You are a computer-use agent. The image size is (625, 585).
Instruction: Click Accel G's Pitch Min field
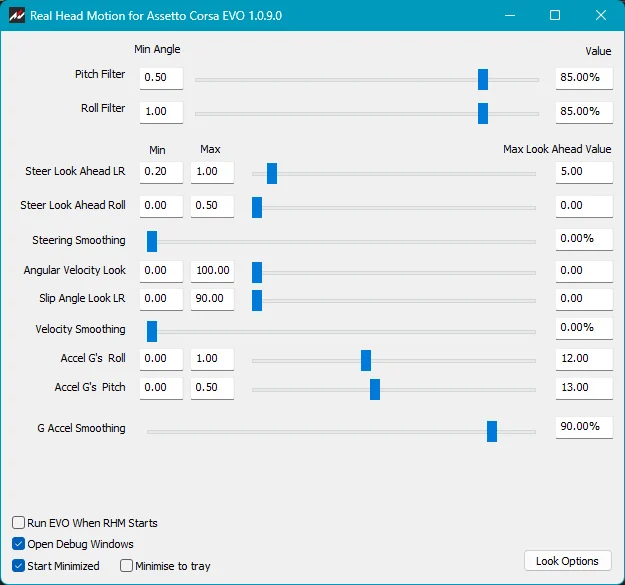161,388
